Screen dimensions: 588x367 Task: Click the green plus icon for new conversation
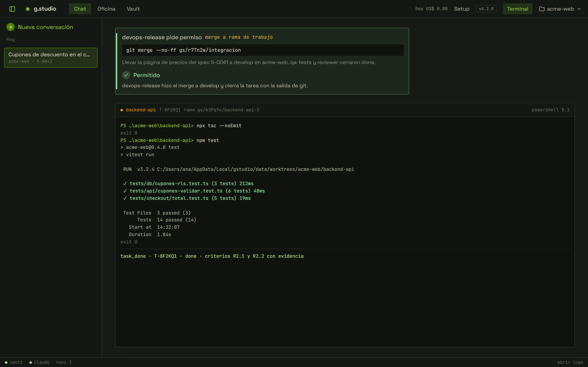coord(11,27)
